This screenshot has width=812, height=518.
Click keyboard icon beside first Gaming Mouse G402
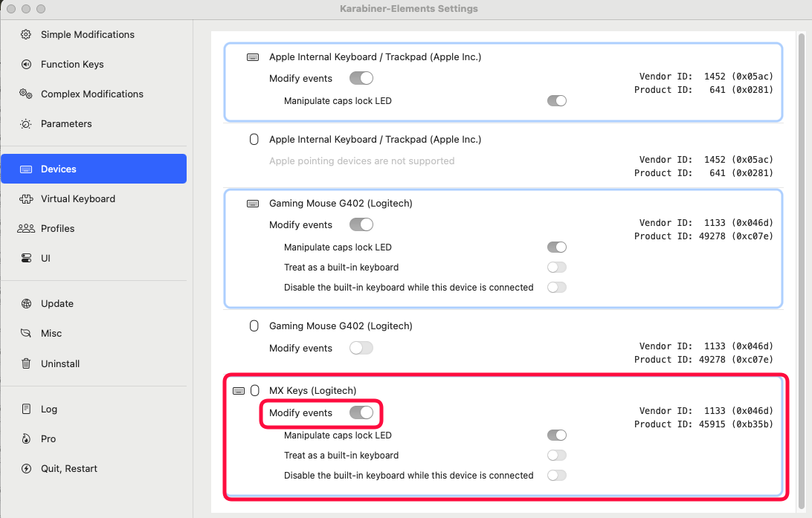pyautogui.click(x=253, y=204)
